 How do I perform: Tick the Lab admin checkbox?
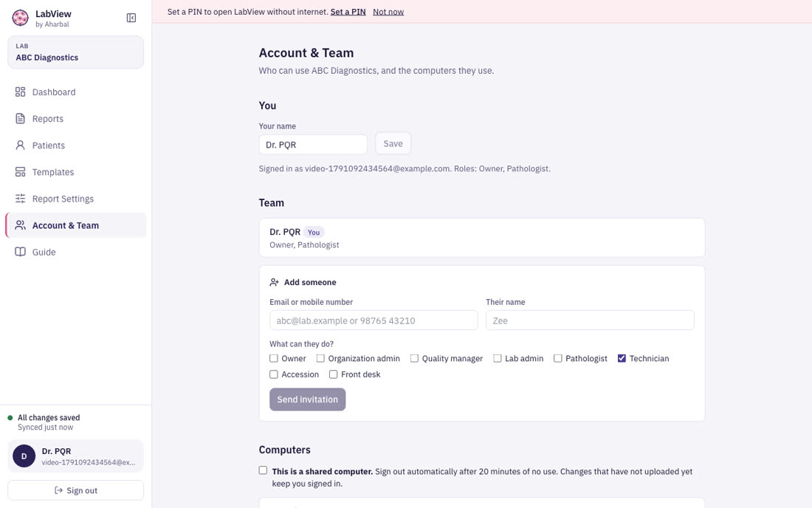[497, 358]
